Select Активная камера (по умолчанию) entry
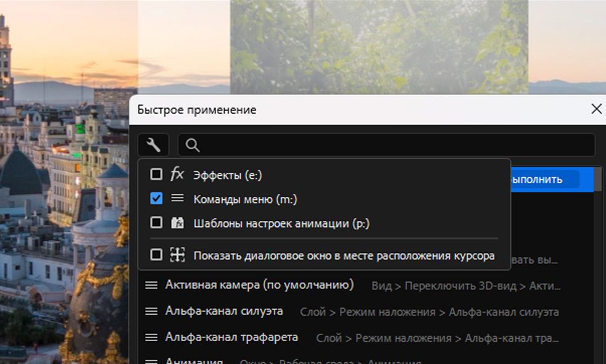606x364 pixels. pos(259,285)
